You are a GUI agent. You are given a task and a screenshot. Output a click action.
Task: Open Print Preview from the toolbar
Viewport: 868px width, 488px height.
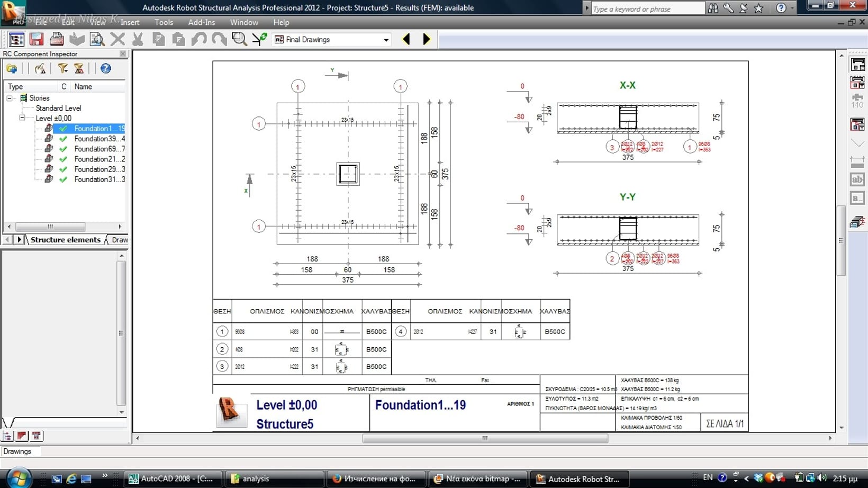point(97,39)
